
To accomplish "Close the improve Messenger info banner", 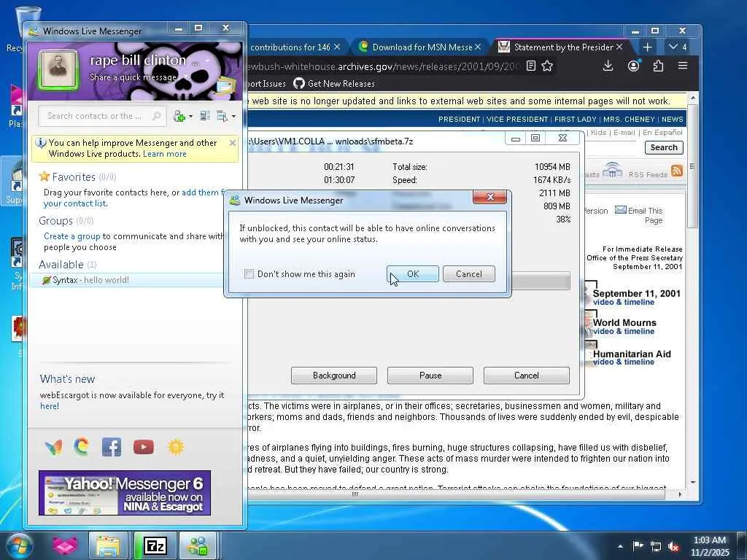I will (x=233, y=143).
